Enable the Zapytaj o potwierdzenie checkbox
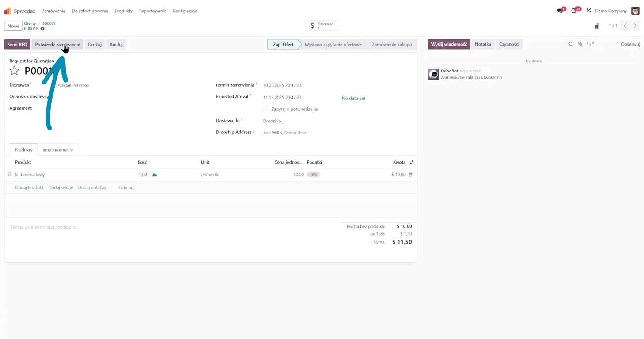 (x=265, y=109)
